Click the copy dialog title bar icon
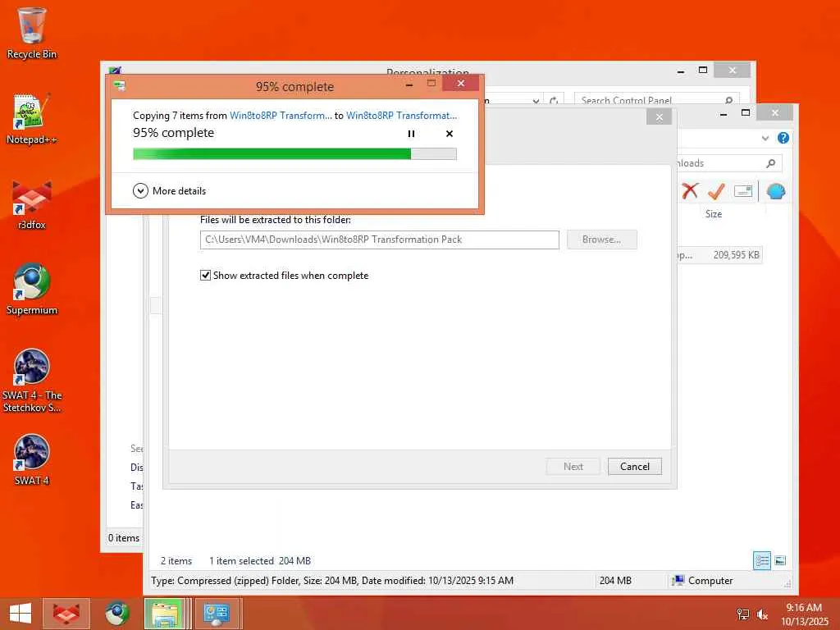Viewport: 840px width, 630px height. tap(120, 85)
